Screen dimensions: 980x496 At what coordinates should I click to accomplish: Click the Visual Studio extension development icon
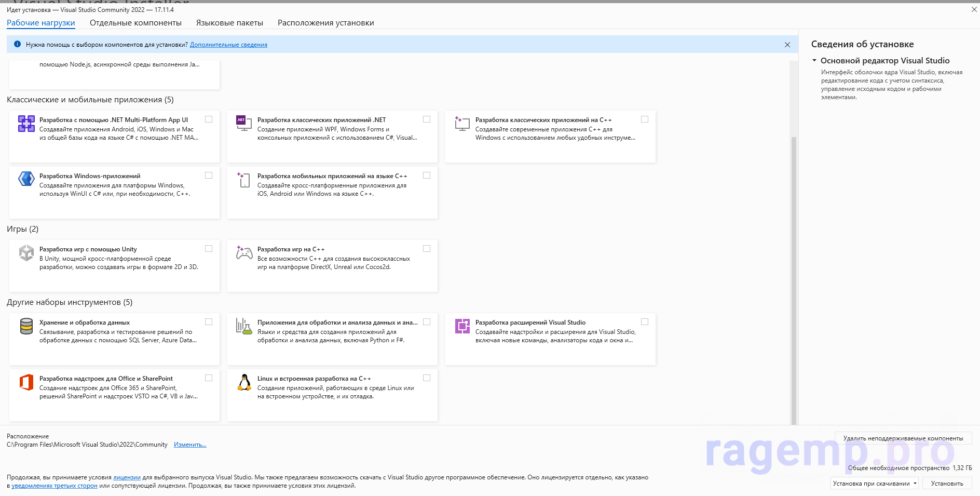[x=462, y=326]
